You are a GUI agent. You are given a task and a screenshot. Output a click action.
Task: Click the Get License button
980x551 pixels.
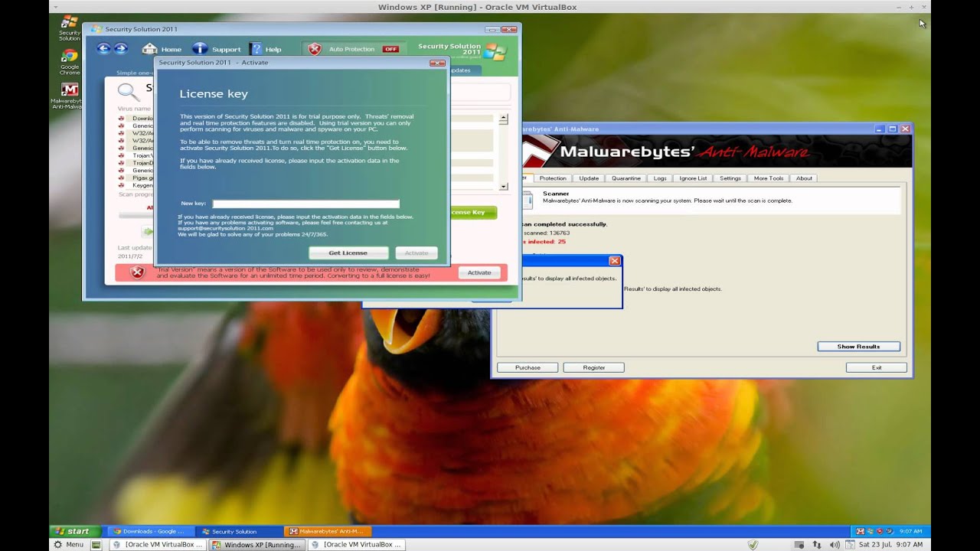348,253
